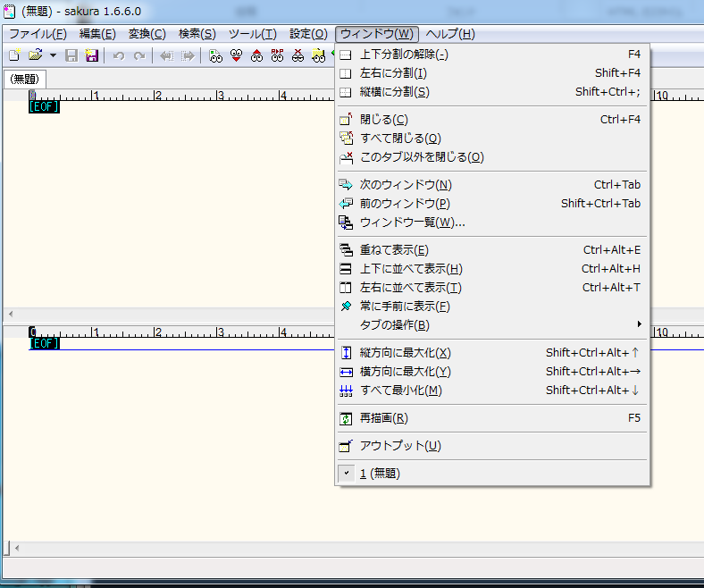This screenshot has width=704, height=588.
Task: Click the Redo arrow toolbar icon
Action: coord(139,55)
